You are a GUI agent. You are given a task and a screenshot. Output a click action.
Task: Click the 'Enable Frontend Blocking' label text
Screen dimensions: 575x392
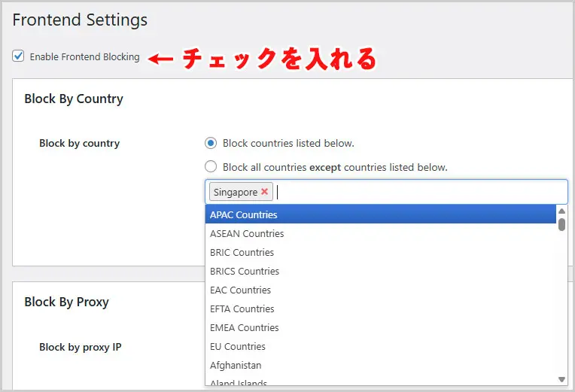point(85,57)
